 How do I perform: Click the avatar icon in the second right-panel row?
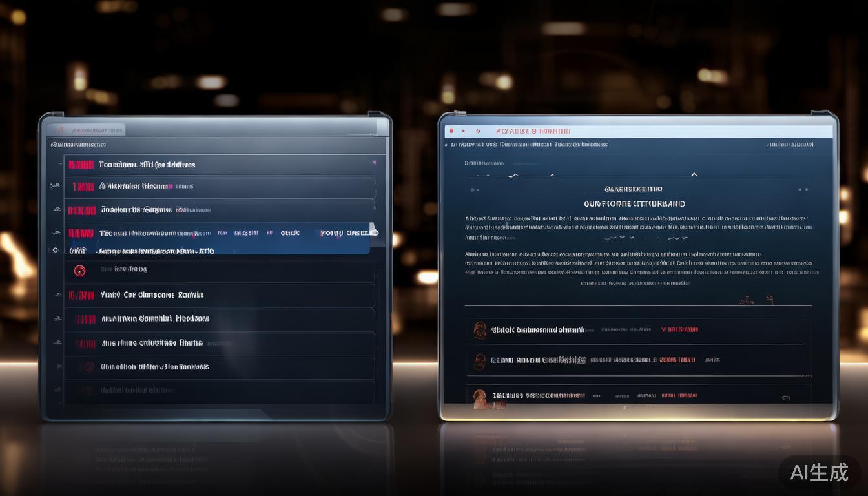479,360
